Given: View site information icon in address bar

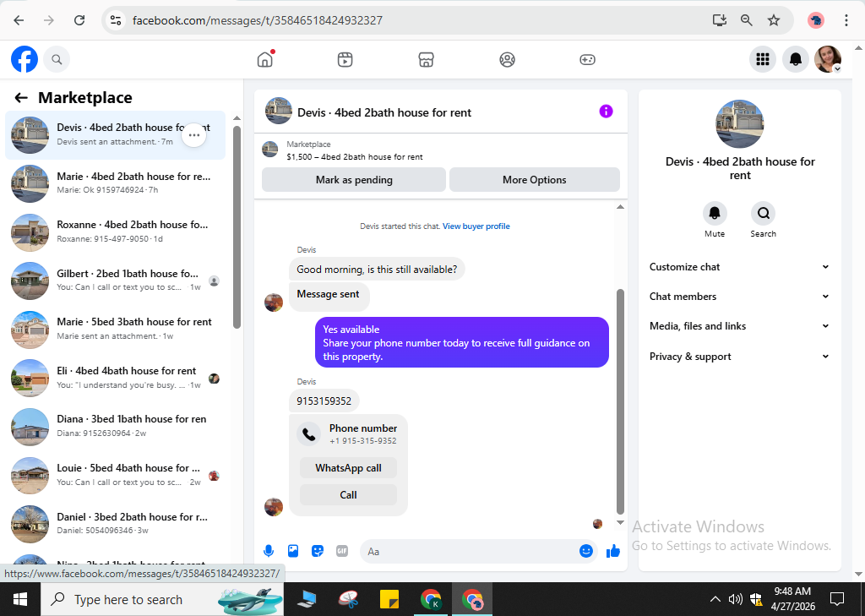Looking at the screenshot, I should coord(115,20).
